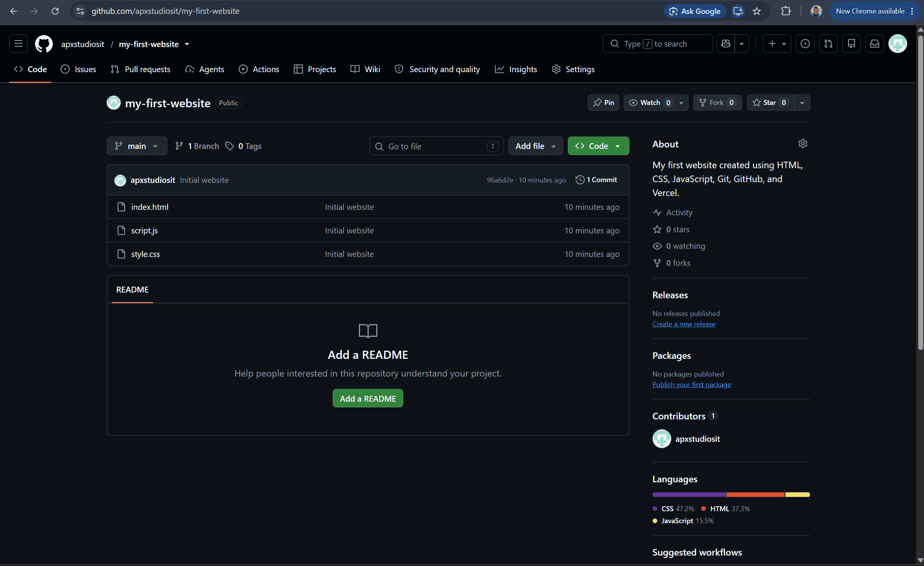View site information icon in address bar
The height and width of the screenshot is (566, 924).
point(80,11)
